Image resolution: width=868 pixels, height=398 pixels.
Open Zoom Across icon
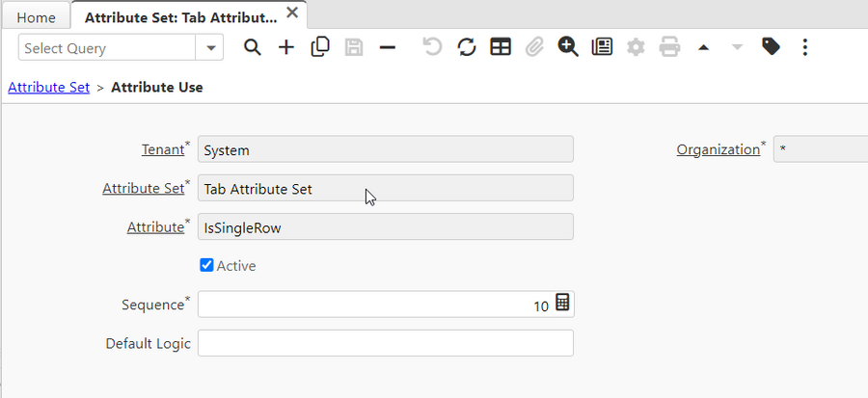point(568,47)
